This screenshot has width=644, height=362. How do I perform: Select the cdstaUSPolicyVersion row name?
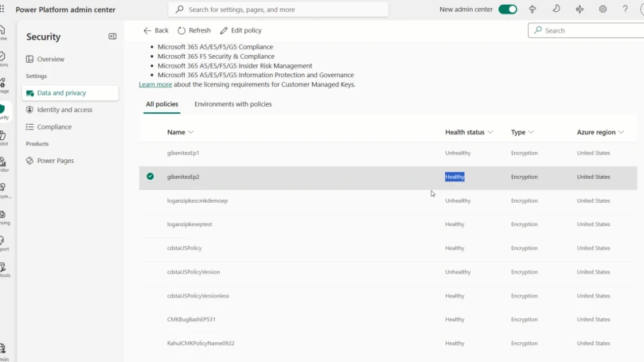pos(193,272)
